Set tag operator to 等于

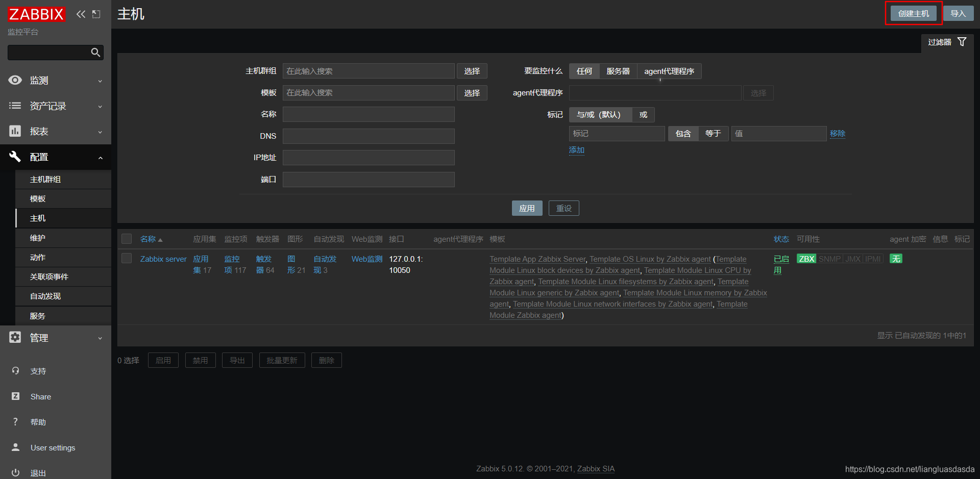tap(713, 134)
